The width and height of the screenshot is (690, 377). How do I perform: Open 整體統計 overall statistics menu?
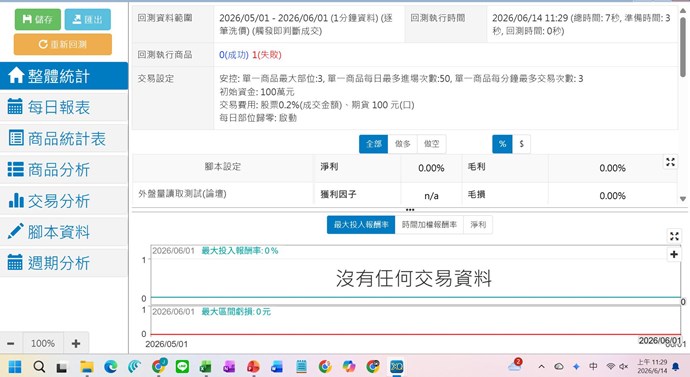tap(64, 76)
